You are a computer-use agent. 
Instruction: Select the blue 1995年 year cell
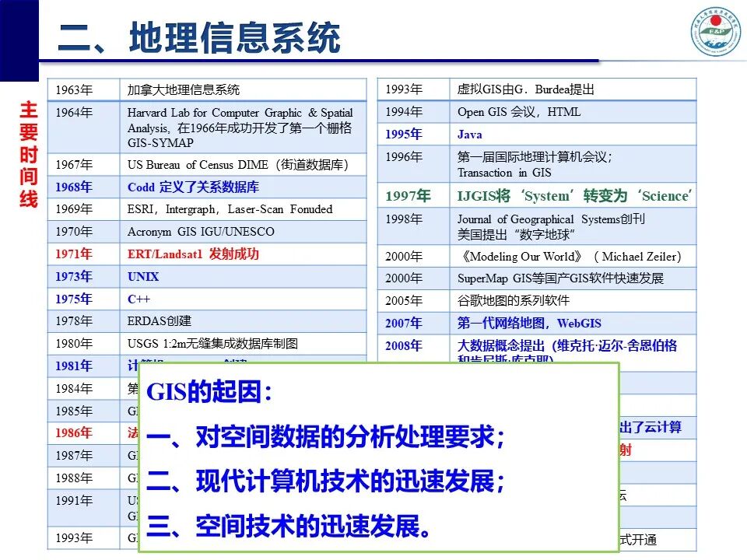413,135
